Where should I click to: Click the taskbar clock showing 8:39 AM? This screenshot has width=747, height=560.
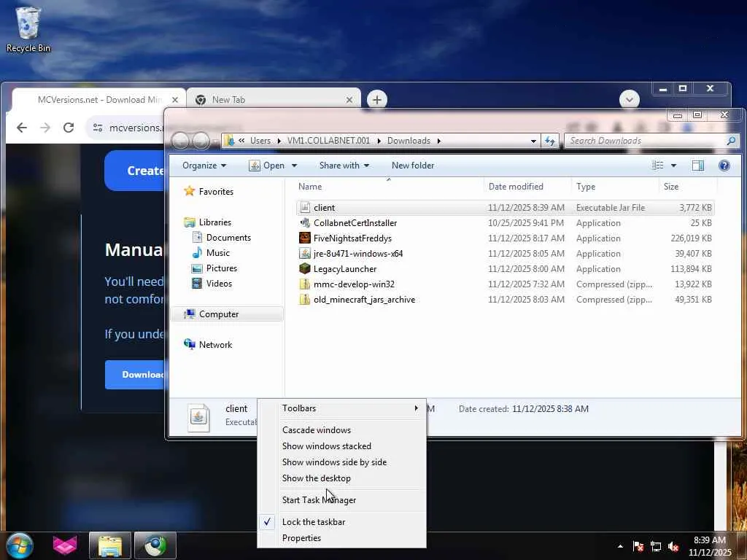[710, 540]
